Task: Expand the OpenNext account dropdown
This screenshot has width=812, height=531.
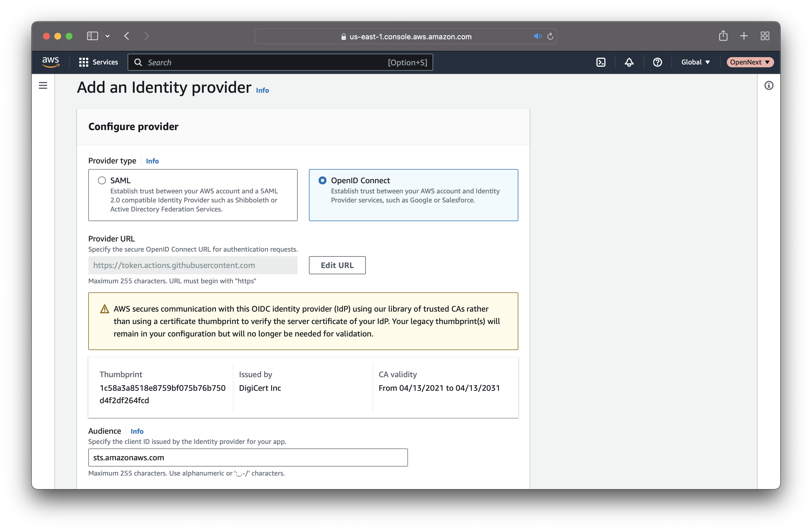Action: (x=749, y=62)
